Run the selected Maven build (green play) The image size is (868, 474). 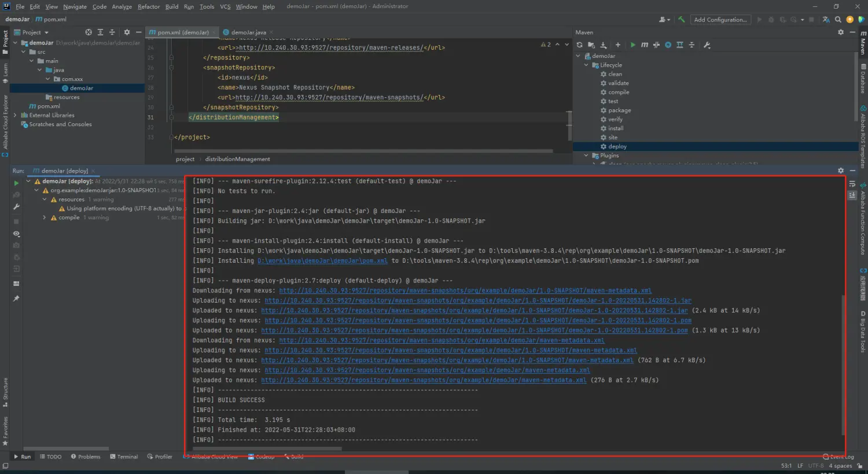pos(632,45)
